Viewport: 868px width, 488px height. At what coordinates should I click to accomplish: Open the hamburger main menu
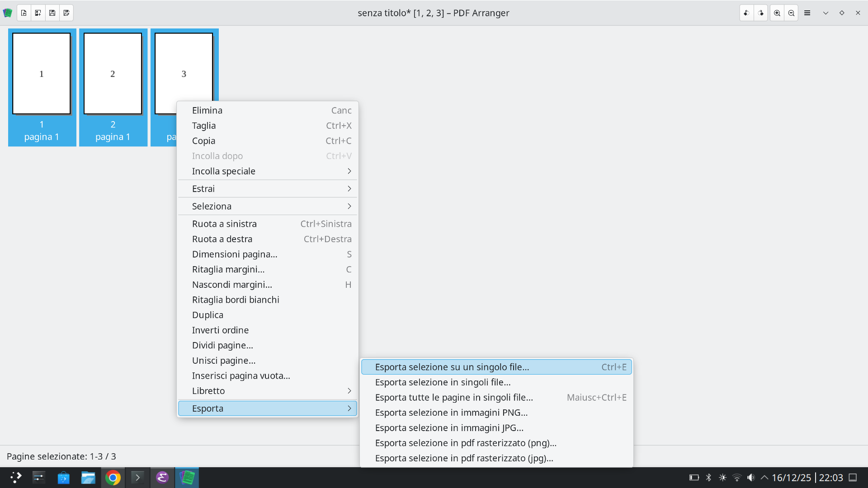tap(807, 13)
